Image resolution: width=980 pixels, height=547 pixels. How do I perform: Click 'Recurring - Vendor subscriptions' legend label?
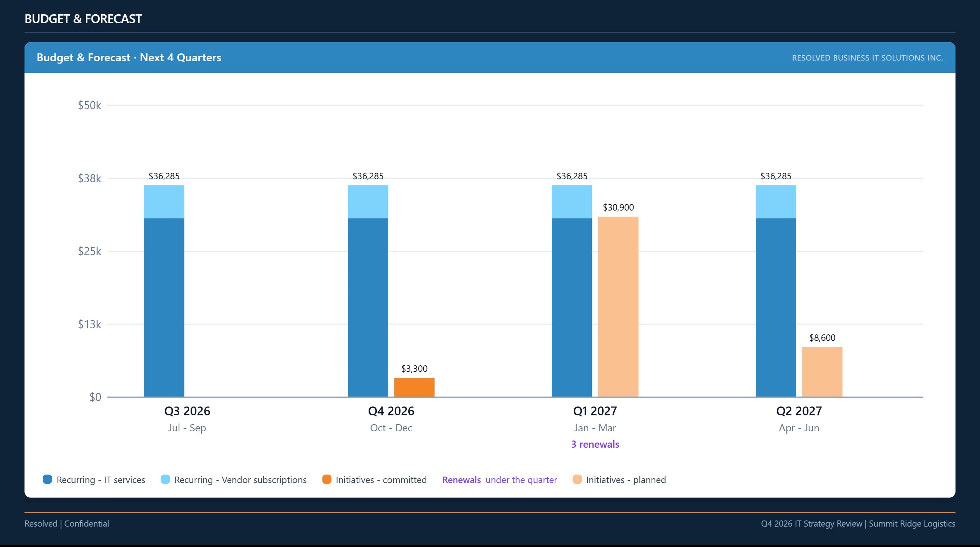pos(241,480)
